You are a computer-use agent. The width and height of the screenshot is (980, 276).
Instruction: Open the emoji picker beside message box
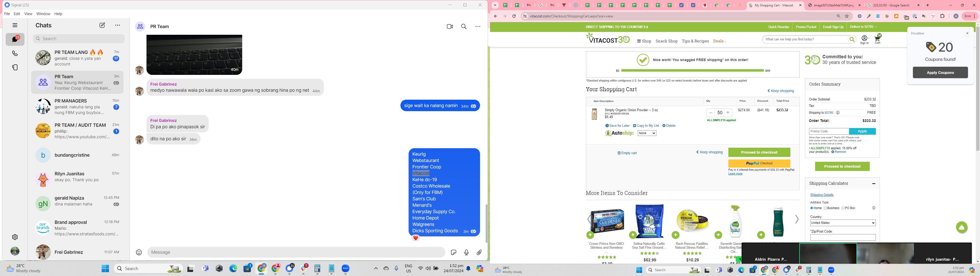pos(139,252)
